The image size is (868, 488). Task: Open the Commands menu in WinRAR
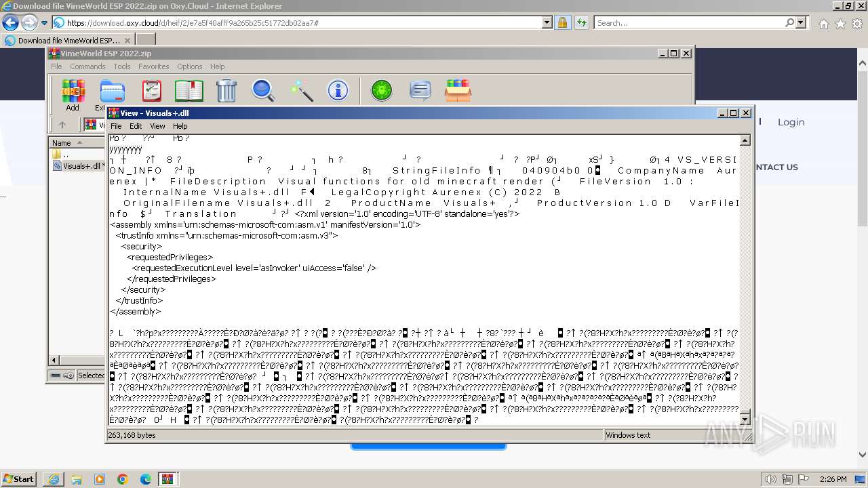coord(87,66)
